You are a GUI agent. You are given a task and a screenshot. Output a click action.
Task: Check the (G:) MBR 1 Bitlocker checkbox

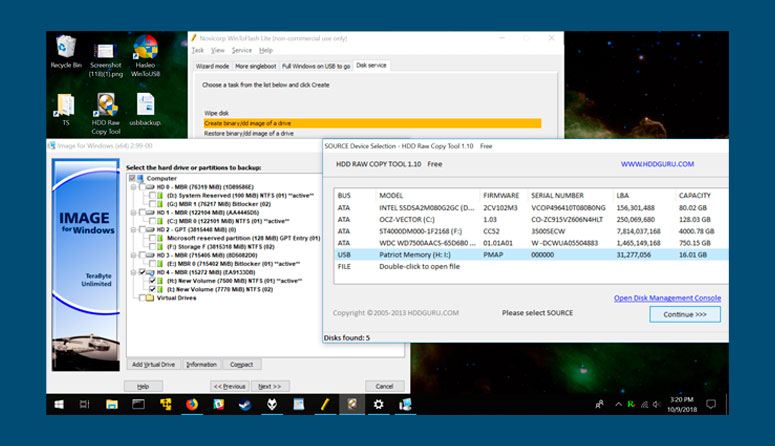point(152,204)
